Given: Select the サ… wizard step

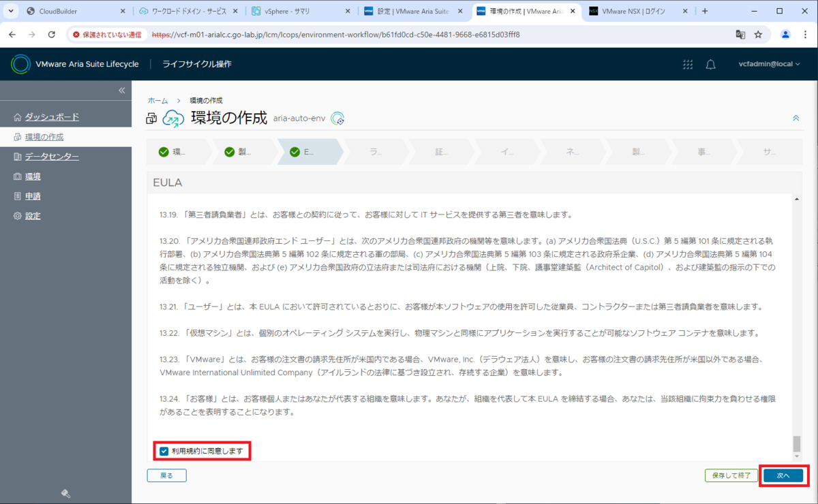Looking at the screenshot, I should 769,152.
